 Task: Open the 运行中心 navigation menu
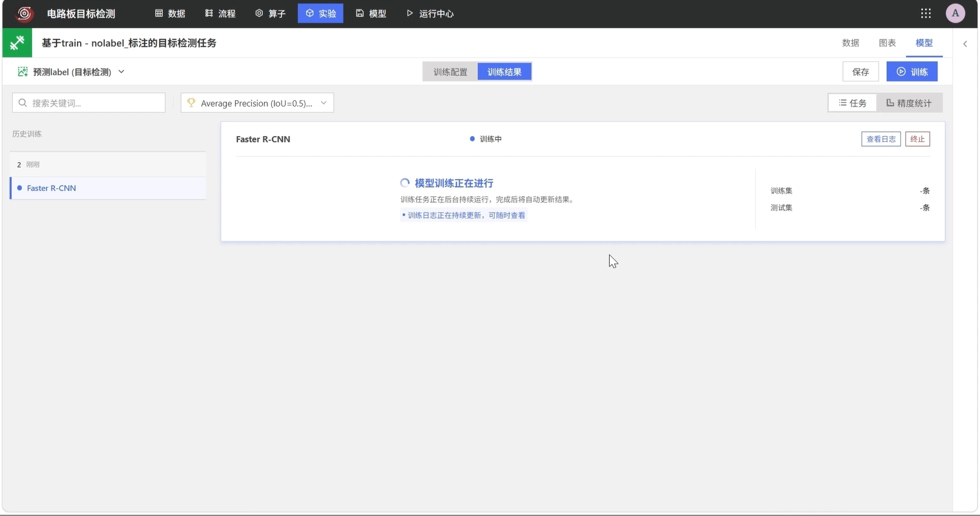point(430,13)
